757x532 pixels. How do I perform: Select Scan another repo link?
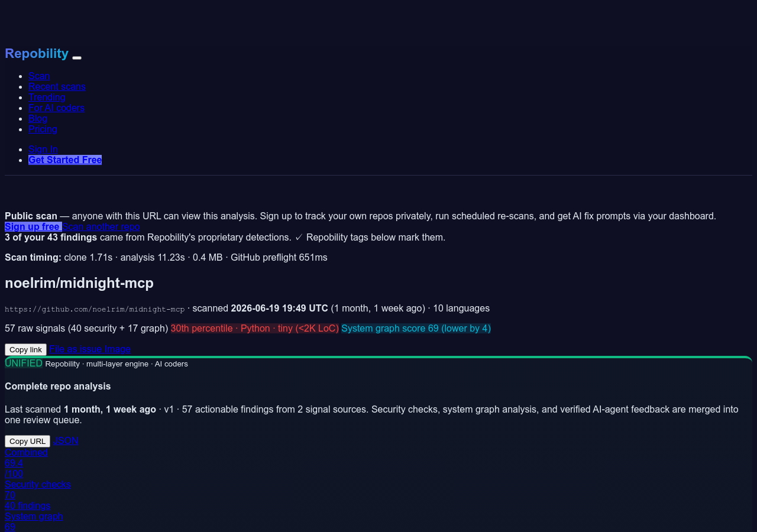101,226
